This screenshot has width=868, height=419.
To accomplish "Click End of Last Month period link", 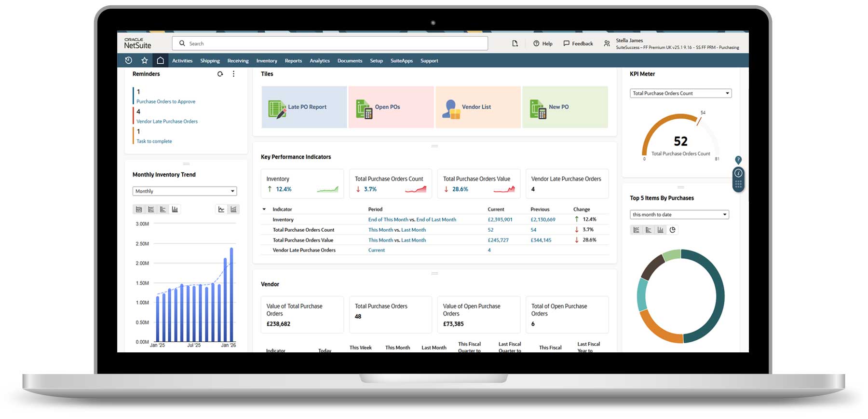I will click(436, 220).
